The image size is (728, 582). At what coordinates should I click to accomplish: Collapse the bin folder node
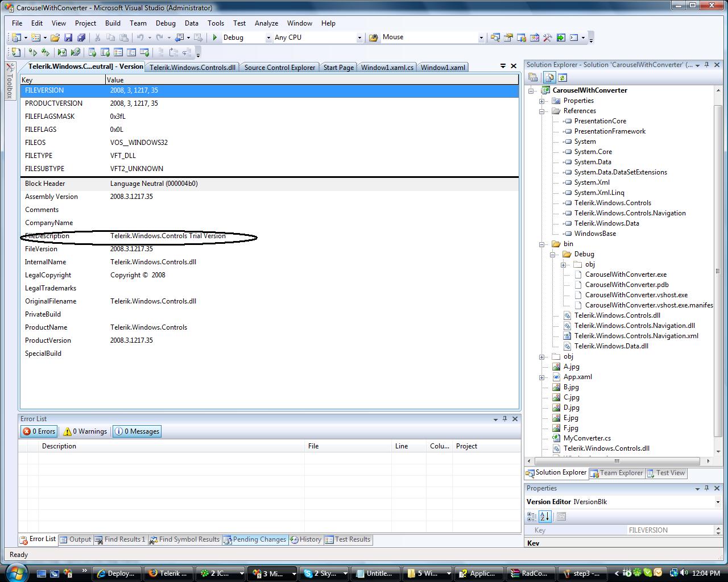coord(542,244)
